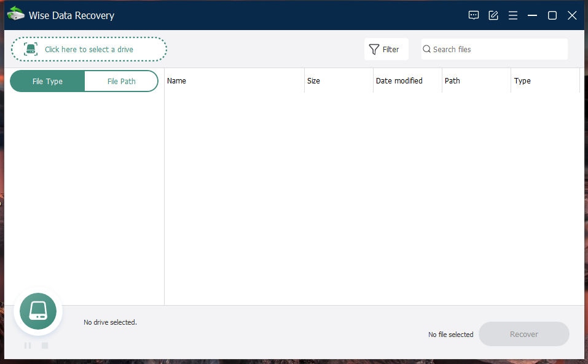Click the drive icon in drive selector
This screenshot has width=588, height=364.
pyautogui.click(x=31, y=50)
